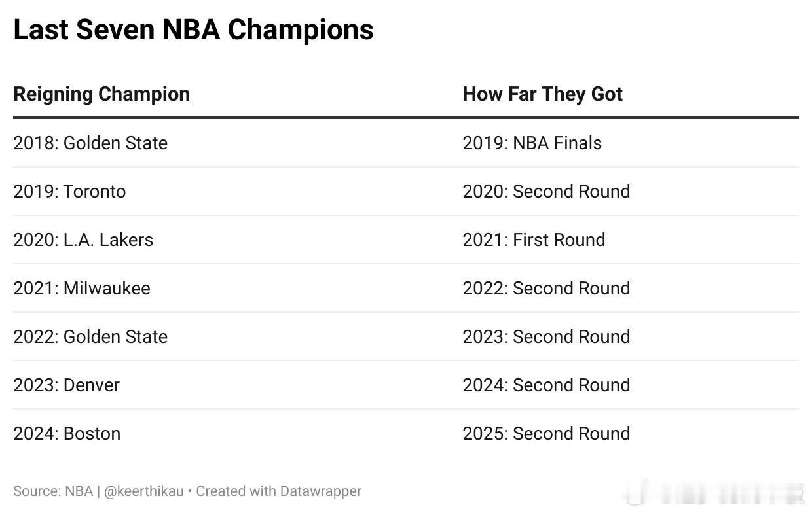Select the '2019: Toronto' row entry
This screenshot has width=812, height=513.
[69, 192]
